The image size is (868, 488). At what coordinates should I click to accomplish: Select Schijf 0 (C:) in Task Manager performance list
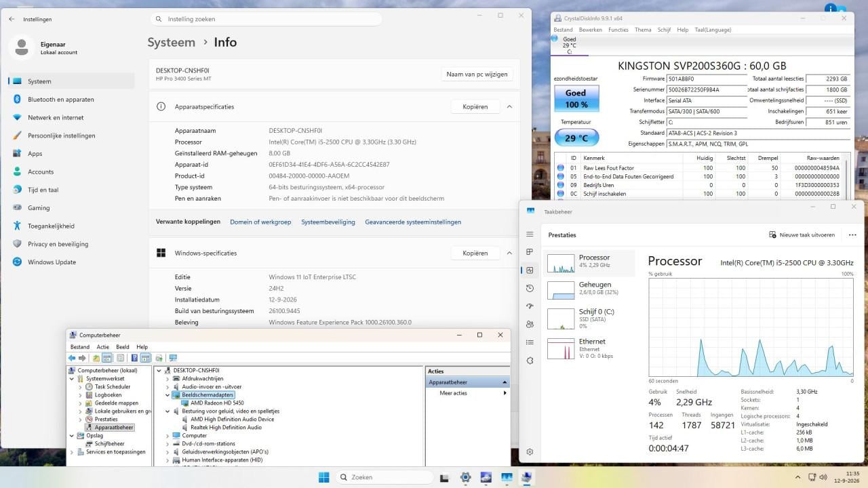pos(589,318)
